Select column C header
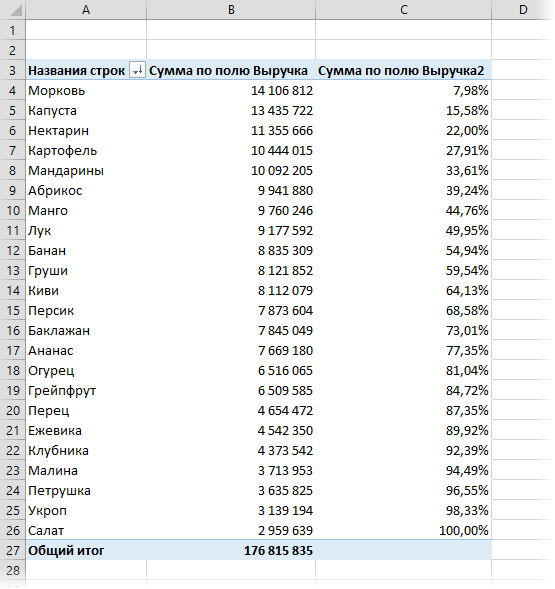Screen dimensions: 555x589 [404, 10]
